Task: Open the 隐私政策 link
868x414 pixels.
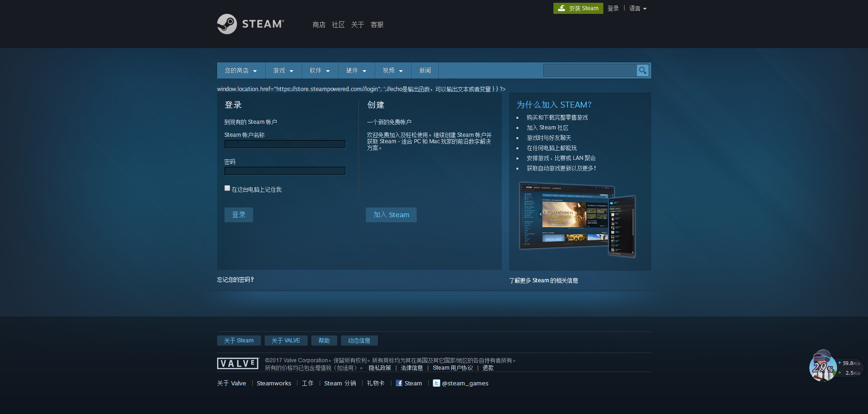Action: [x=380, y=368]
